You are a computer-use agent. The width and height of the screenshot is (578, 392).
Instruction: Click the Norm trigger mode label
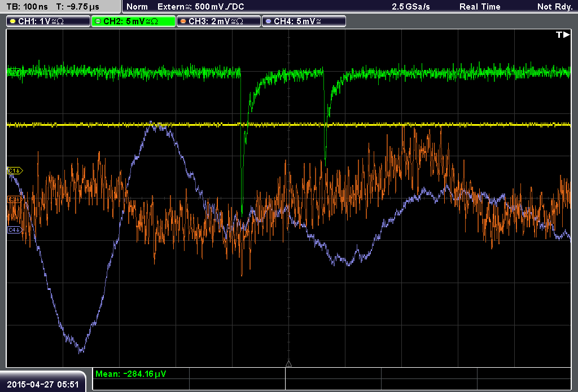137,7
